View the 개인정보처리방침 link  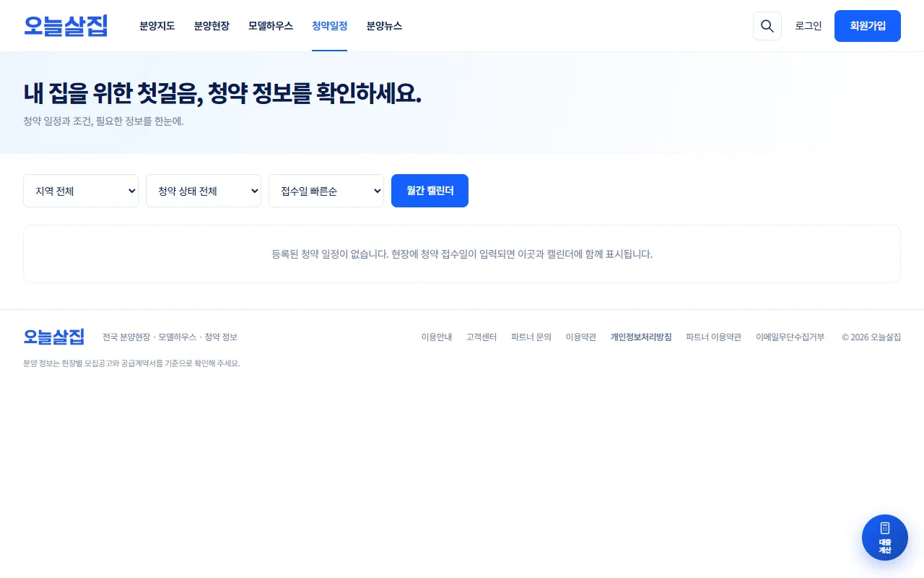coord(641,337)
